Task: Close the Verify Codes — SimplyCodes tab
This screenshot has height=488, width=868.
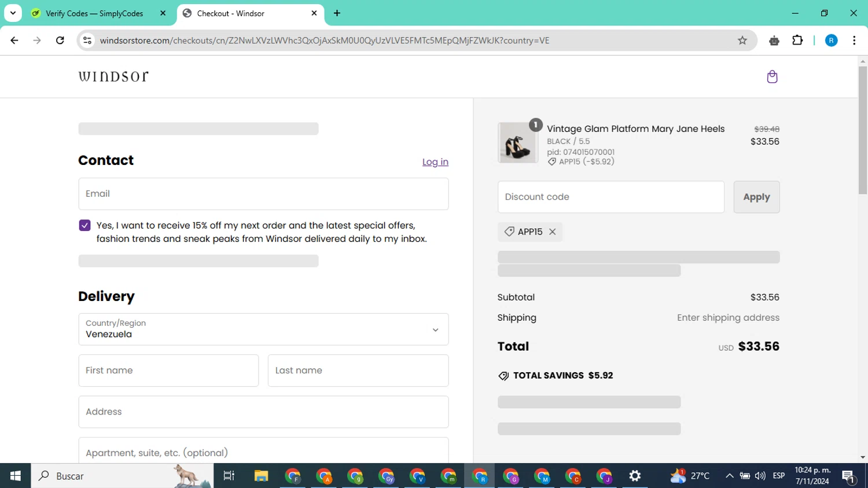Action: pos(163,13)
